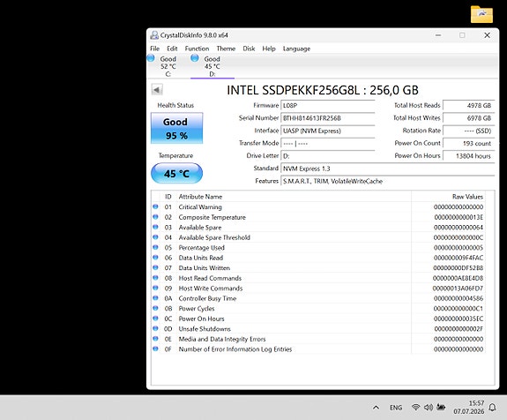
Task: Open the Edit menu
Action: (172, 49)
